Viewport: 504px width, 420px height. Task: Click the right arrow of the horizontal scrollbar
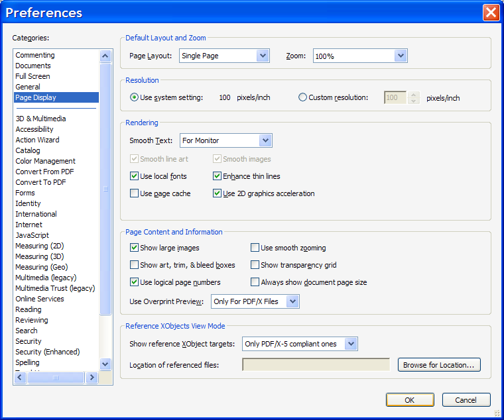92,378
